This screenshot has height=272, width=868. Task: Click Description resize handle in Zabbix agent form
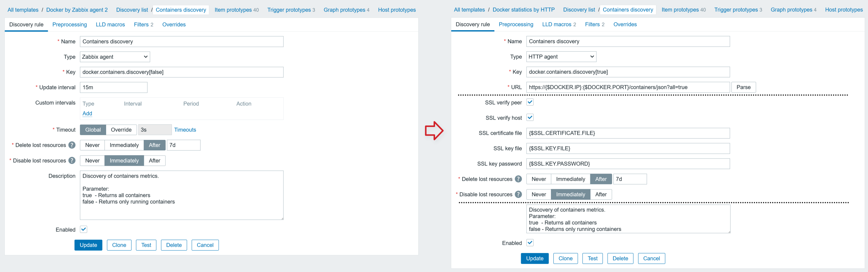(282, 218)
